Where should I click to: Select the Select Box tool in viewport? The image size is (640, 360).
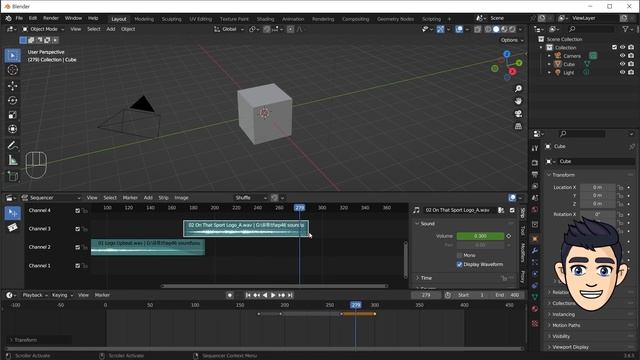click(13, 56)
